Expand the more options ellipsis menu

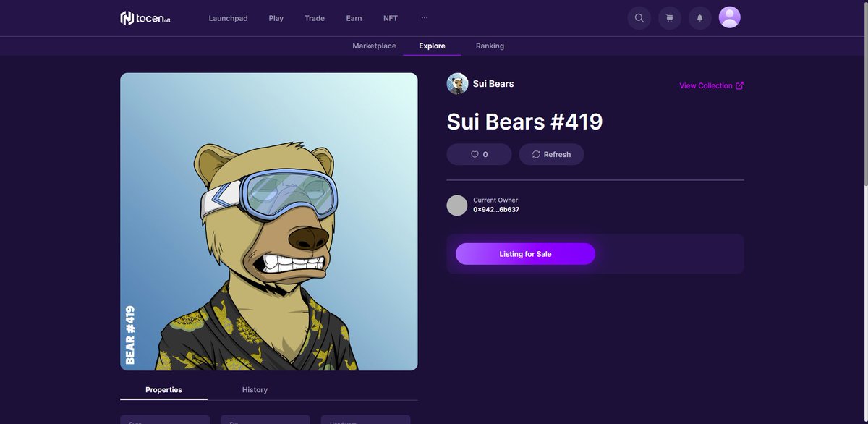pyautogui.click(x=425, y=17)
